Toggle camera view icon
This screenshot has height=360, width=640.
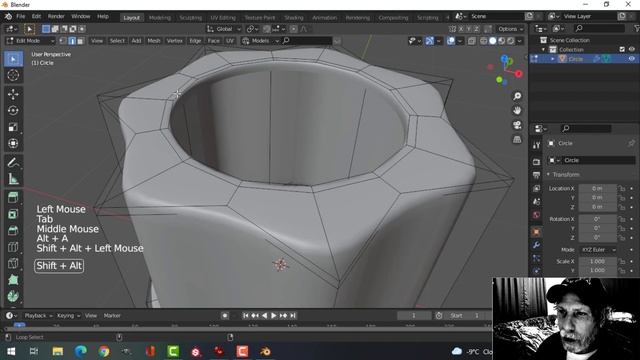pyautogui.click(x=517, y=125)
